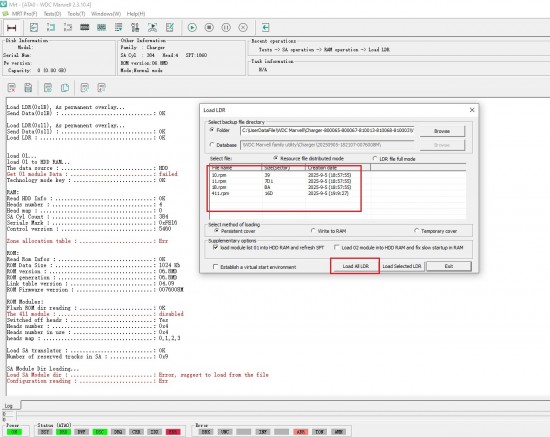Click the Creation date column header

pos(338,168)
